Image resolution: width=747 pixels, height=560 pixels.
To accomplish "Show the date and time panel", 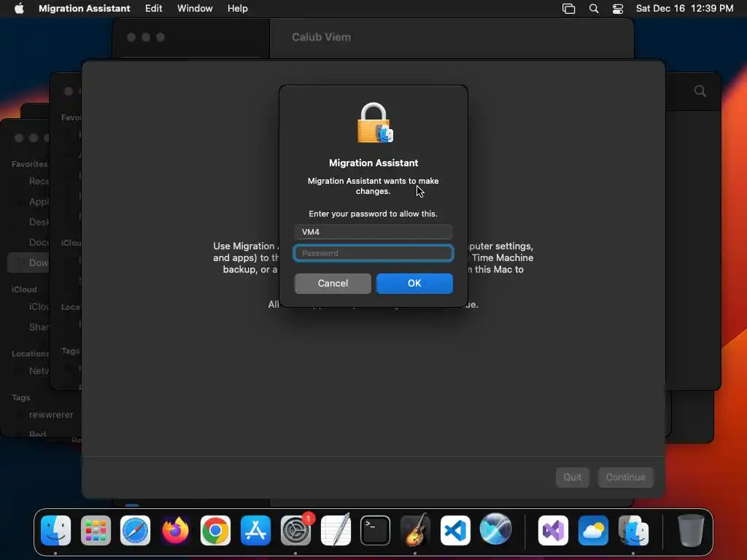I will [x=684, y=8].
